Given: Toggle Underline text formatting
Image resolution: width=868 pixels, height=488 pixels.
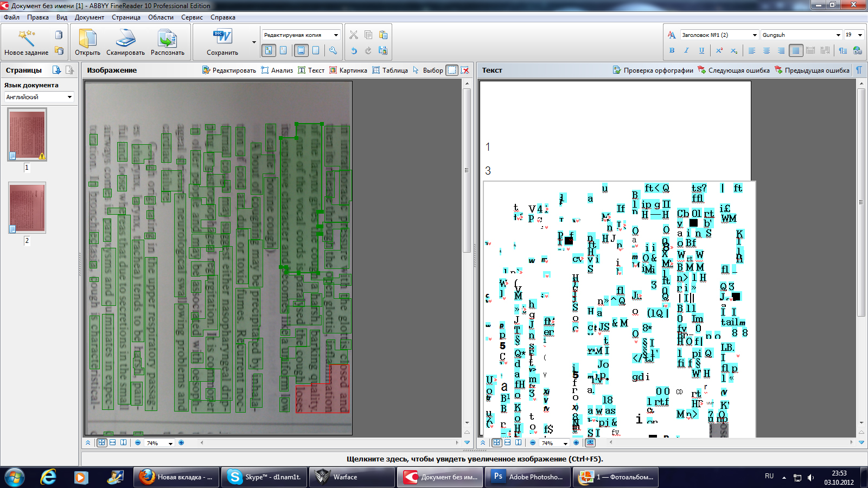Looking at the screenshot, I should coord(701,50).
